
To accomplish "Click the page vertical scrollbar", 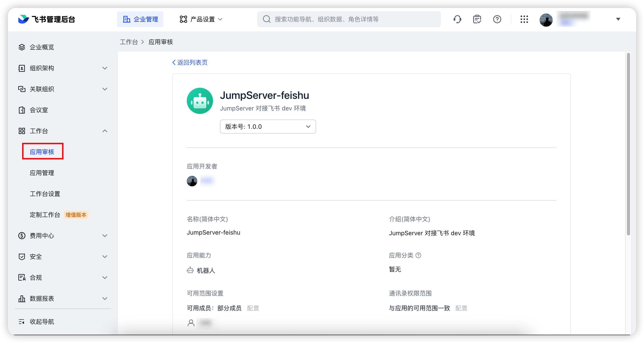I will [628, 144].
